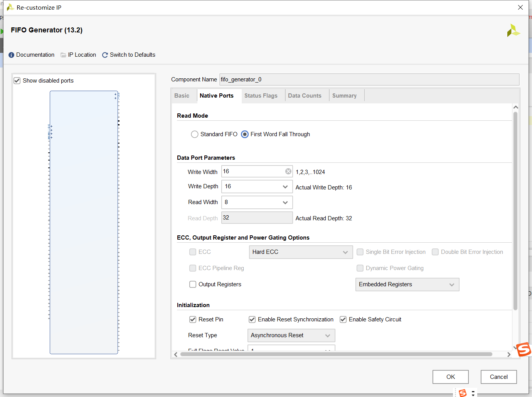The image size is (532, 397).
Task: Toggle Show disabled ports checkbox
Action: (x=17, y=81)
